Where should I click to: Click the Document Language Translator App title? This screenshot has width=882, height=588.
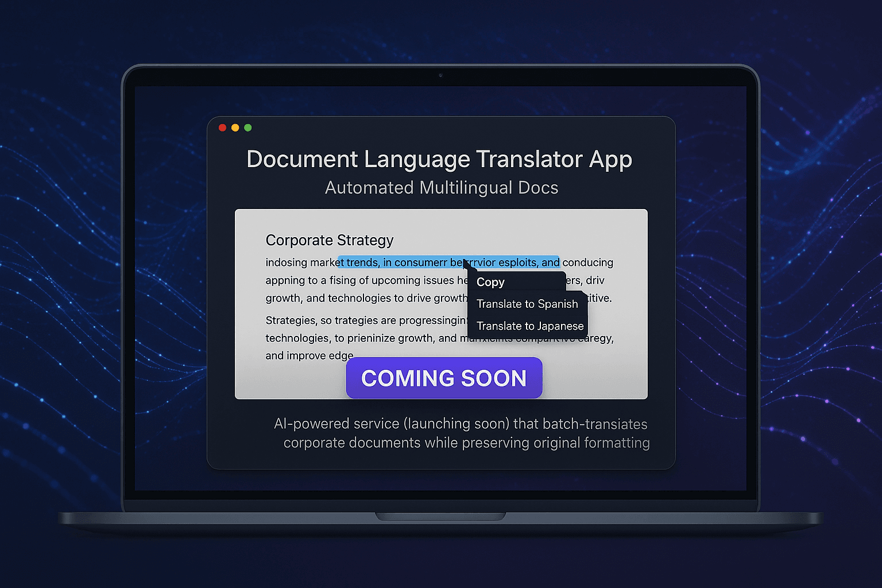[x=439, y=159]
